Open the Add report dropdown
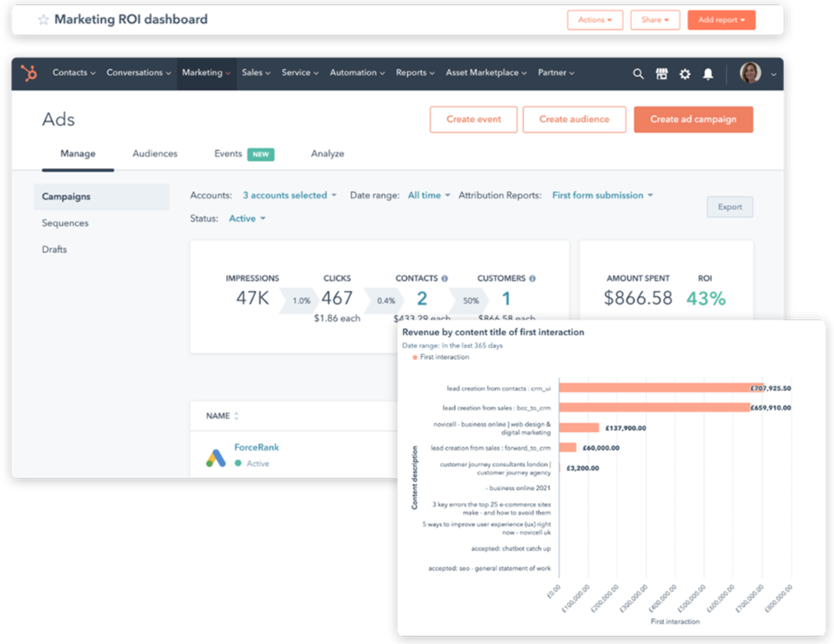The image size is (834, 644). (721, 20)
